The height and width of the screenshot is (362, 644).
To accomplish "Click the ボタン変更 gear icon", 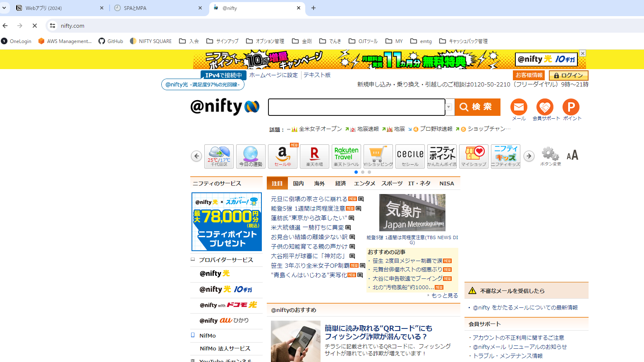I will pyautogui.click(x=551, y=156).
